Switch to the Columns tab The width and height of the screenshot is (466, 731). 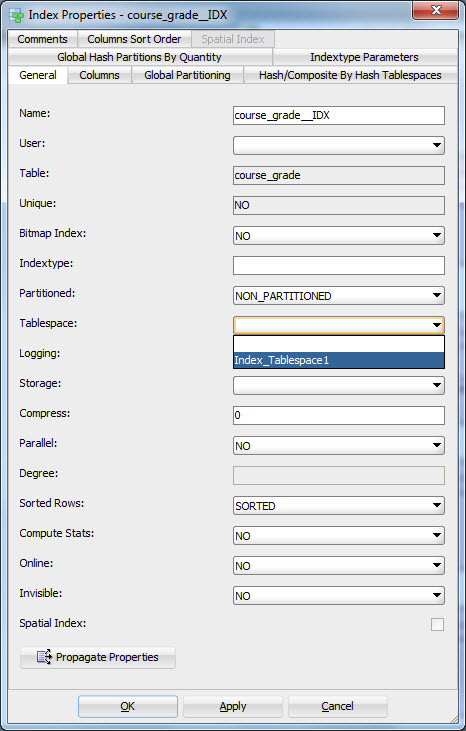[x=99, y=75]
